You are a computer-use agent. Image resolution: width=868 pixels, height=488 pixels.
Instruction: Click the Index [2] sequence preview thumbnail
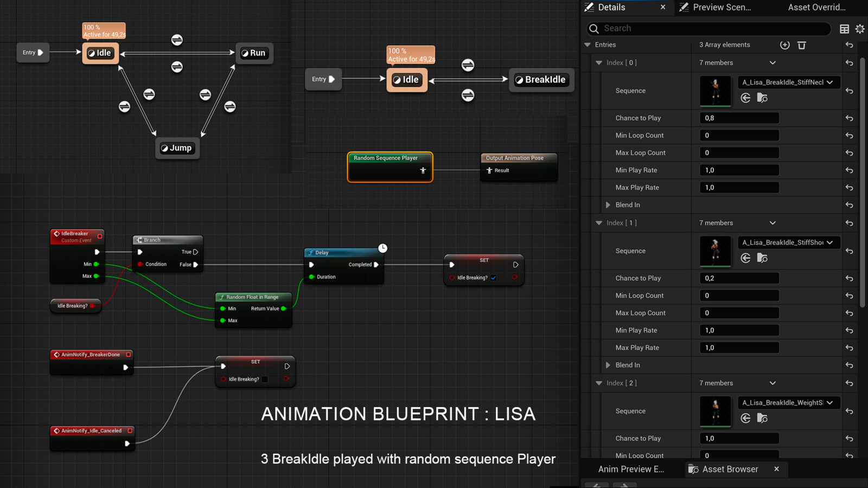(715, 411)
